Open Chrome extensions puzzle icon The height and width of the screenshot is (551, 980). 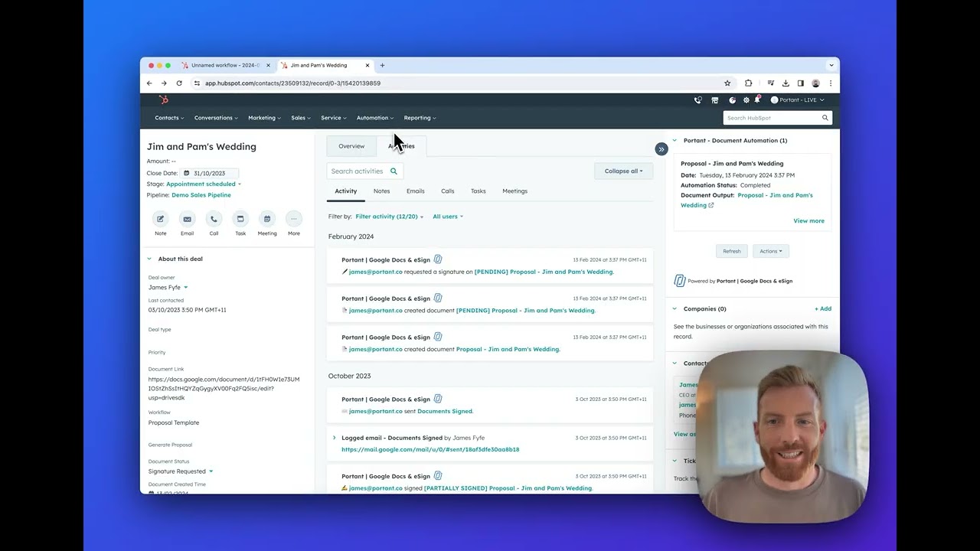tap(749, 83)
